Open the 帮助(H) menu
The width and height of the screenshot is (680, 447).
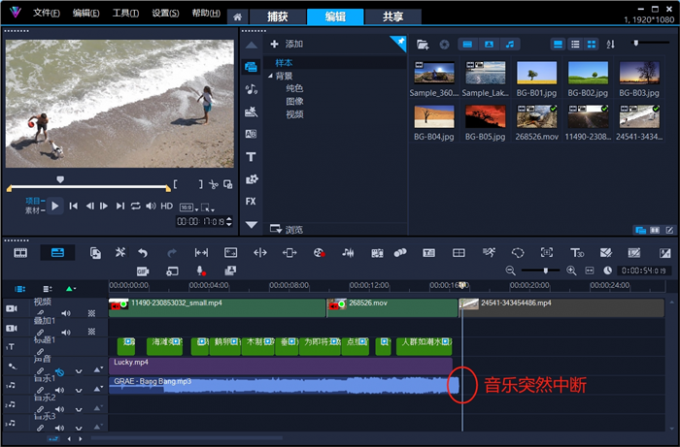206,13
